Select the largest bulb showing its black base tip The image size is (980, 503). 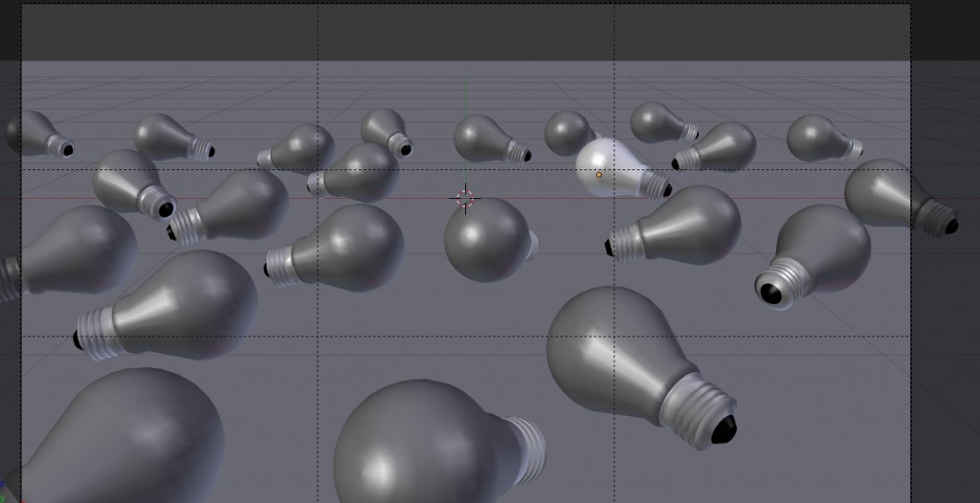642,367
